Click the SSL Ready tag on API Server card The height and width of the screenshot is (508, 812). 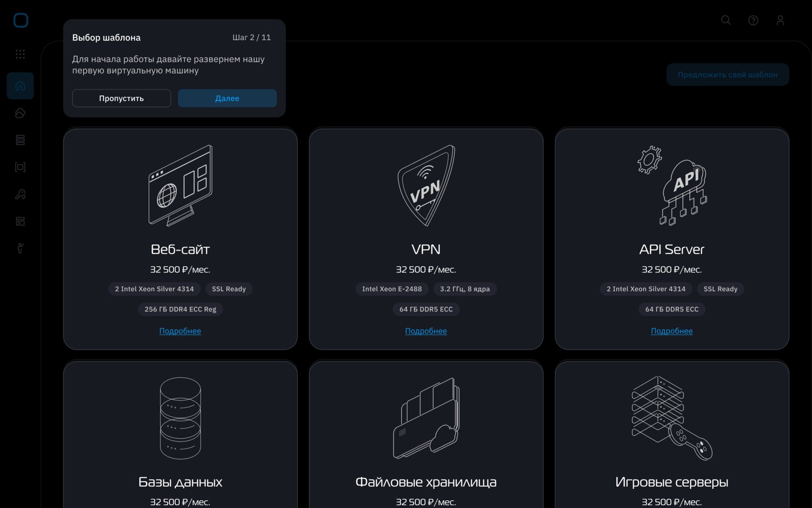click(x=721, y=289)
